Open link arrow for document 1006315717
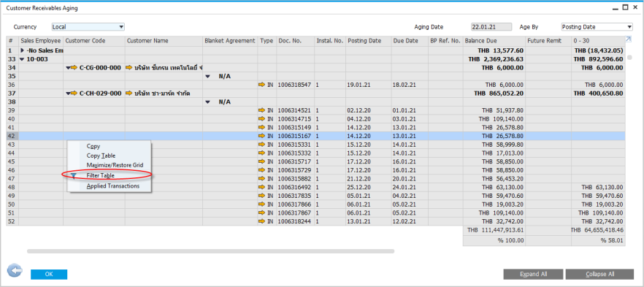This screenshot has height=287, width=644. [x=261, y=162]
